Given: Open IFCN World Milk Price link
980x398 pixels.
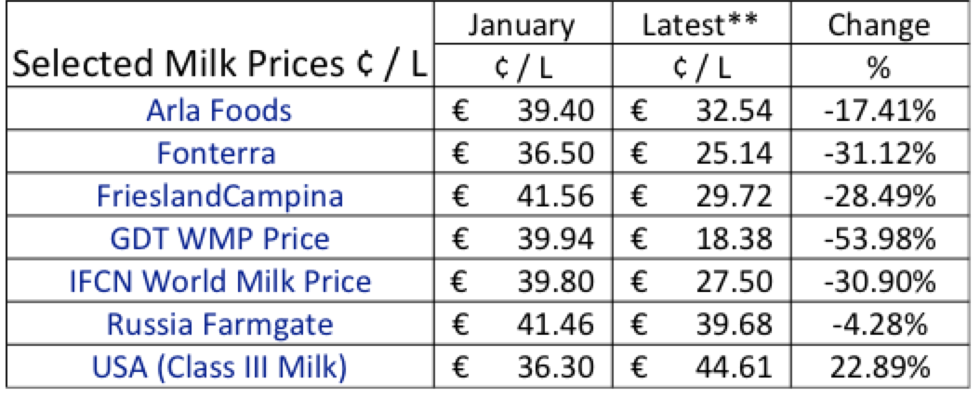Looking at the screenshot, I should [x=219, y=282].
